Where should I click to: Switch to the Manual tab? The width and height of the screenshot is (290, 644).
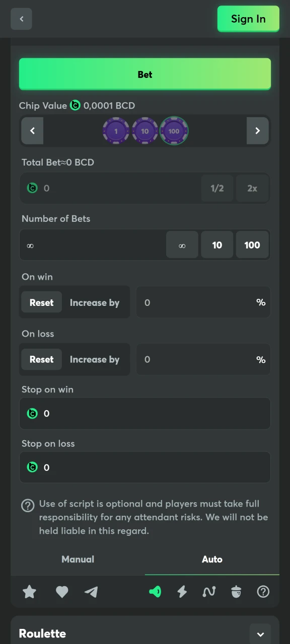click(78, 559)
